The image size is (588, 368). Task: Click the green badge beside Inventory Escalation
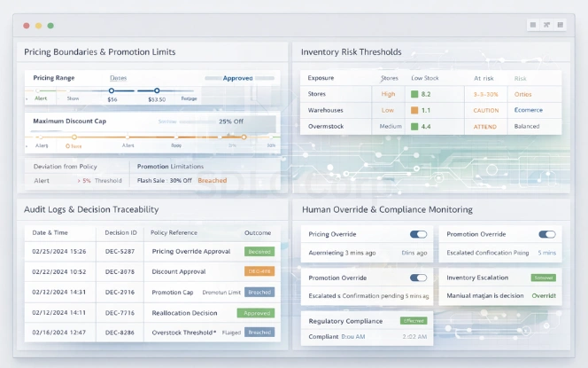pyautogui.click(x=544, y=278)
